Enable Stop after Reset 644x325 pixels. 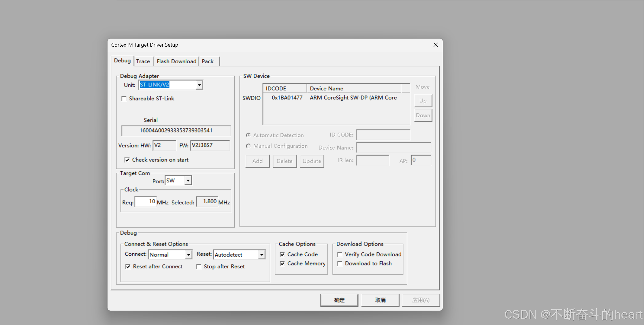click(199, 267)
